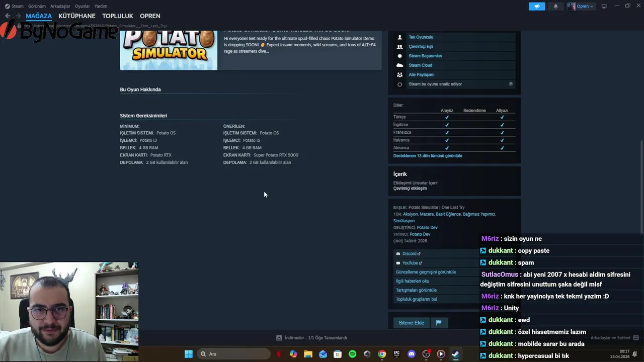Screen dimensions: 644x362
Task: Click the family sharing icon
Action: 399,74
